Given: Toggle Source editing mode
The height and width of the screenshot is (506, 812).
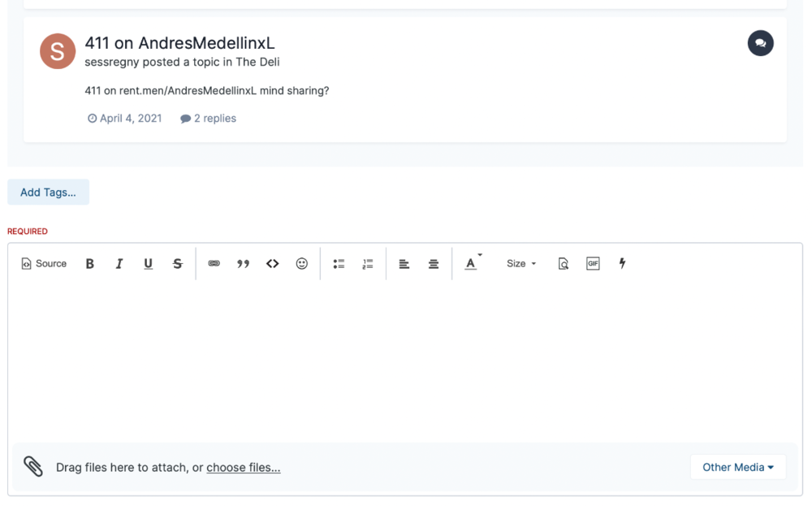Looking at the screenshot, I should pyautogui.click(x=44, y=264).
